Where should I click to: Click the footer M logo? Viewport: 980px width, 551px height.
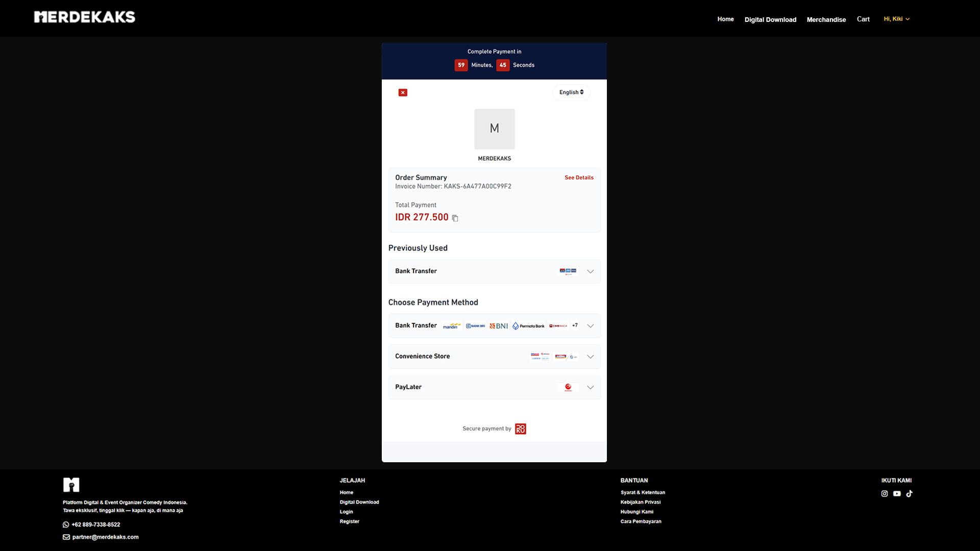[71, 485]
